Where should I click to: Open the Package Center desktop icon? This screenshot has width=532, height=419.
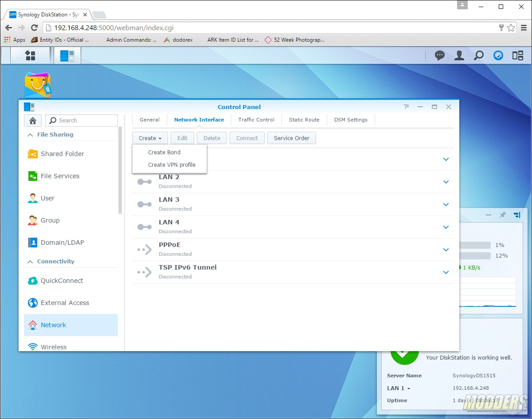point(37,85)
